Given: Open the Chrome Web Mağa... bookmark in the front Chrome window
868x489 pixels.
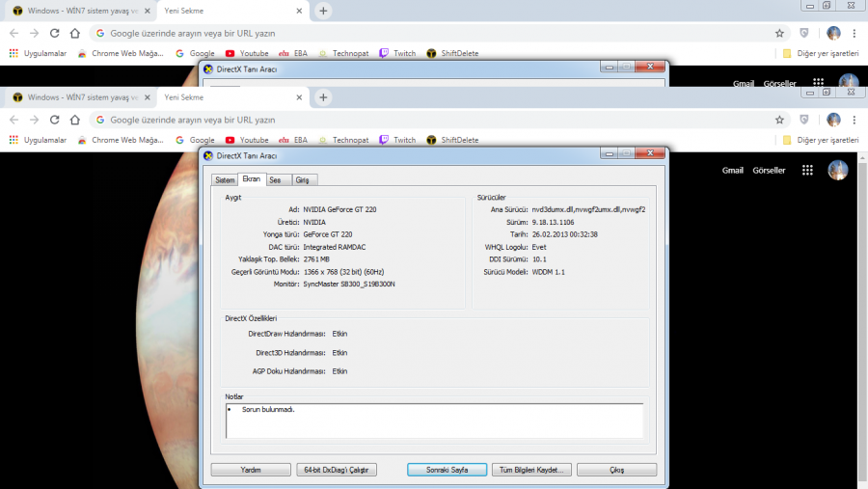Looking at the screenshot, I should tap(121, 140).
